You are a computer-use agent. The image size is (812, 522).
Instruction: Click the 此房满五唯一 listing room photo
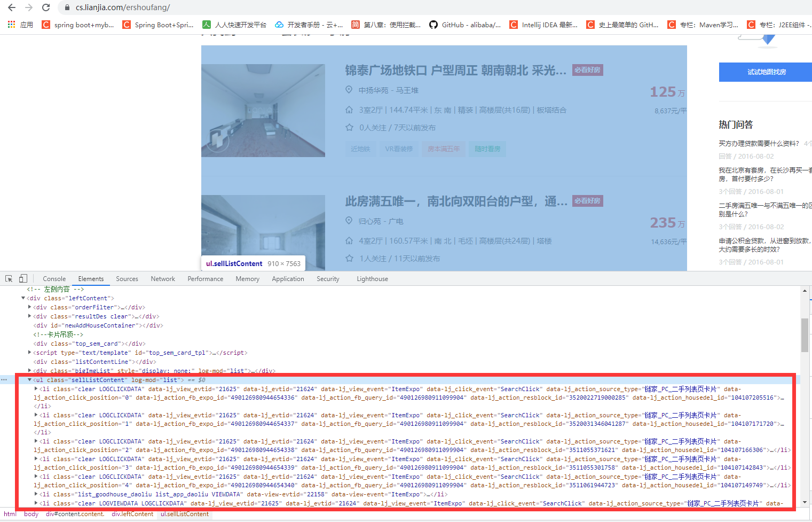point(263,232)
